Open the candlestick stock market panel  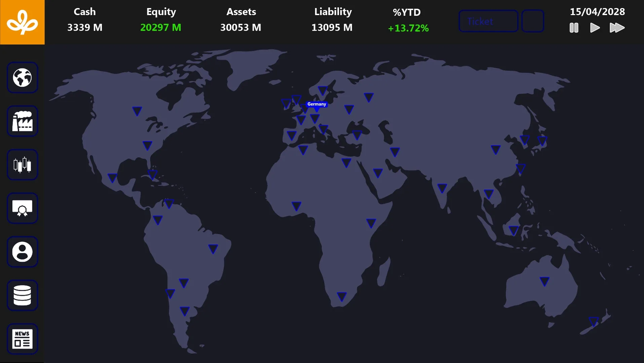tap(22, 165)
